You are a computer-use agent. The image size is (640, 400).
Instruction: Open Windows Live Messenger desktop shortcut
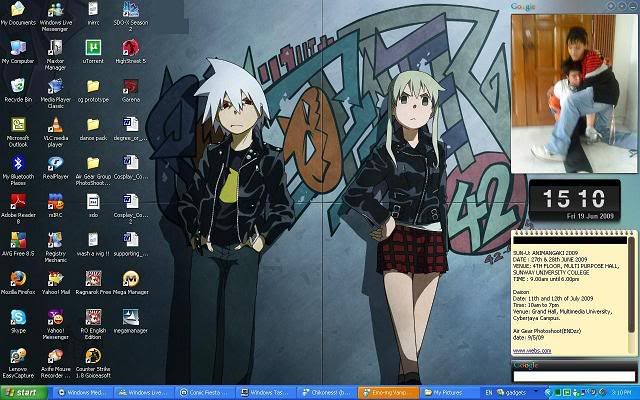[56, 16]
